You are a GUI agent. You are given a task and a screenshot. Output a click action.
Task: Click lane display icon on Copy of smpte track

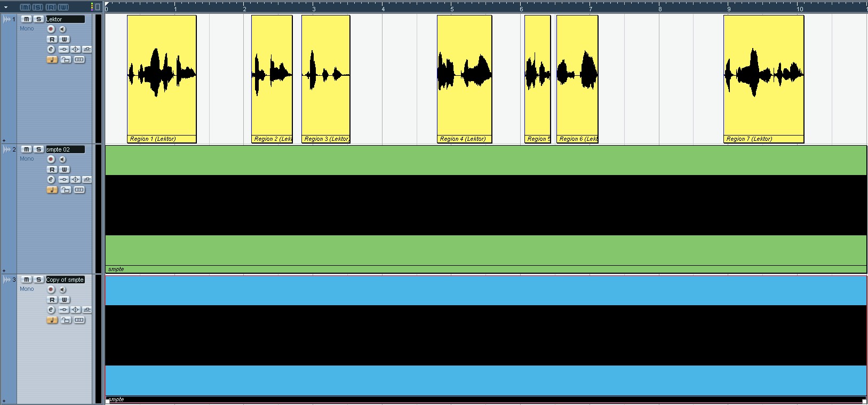click(79, 320)
